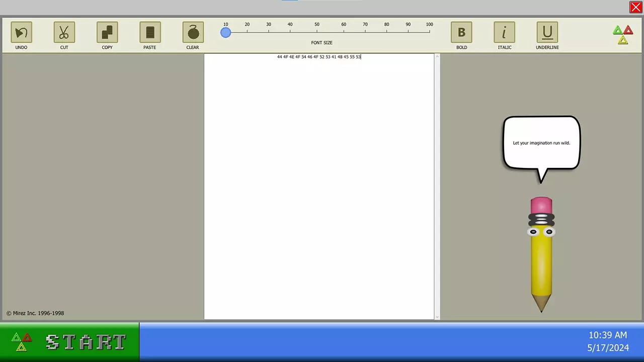This screenshot has width=644, height=362.
Task: Click the document scrollbar down arrow
Action: click(x=437, y=317)
